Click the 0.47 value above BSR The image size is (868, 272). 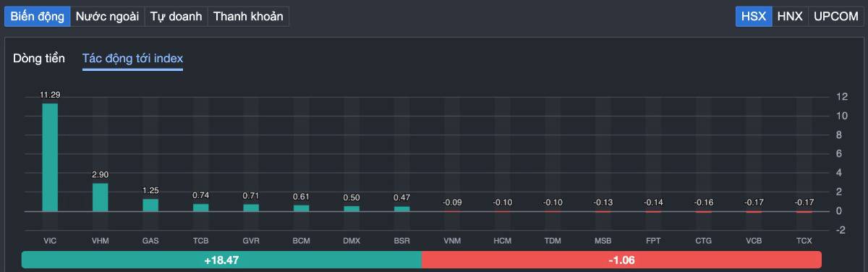pos(401,197)
